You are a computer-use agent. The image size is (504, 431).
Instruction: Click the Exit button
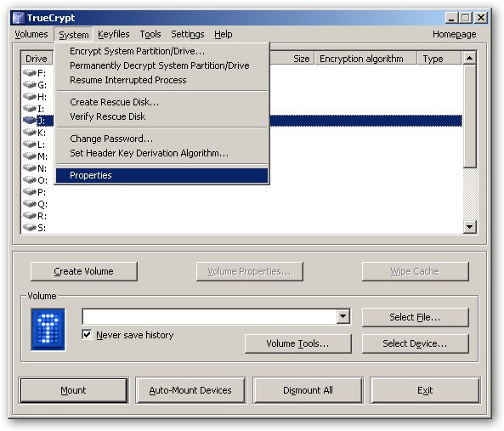tap(425, 390)
